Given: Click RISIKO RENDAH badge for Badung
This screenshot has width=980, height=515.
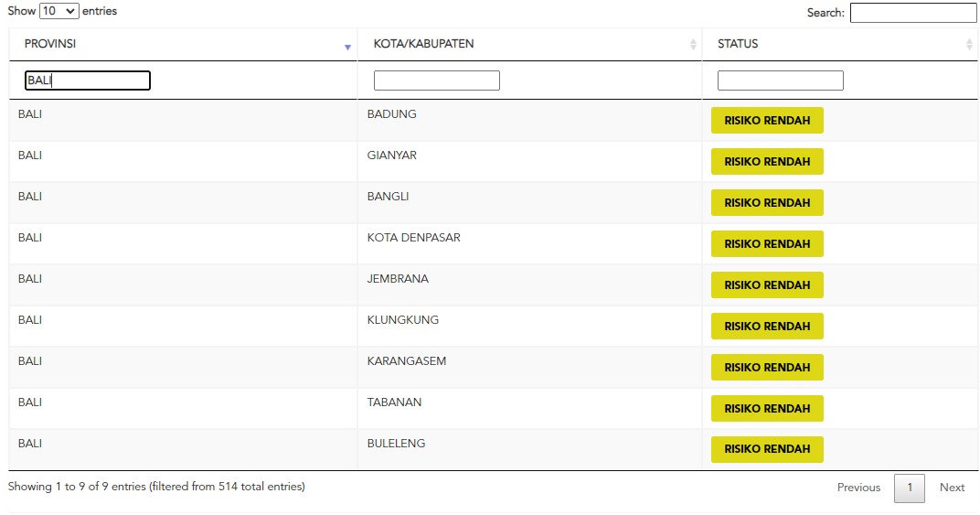Looking at the screenshot, I should coord(767,121).
